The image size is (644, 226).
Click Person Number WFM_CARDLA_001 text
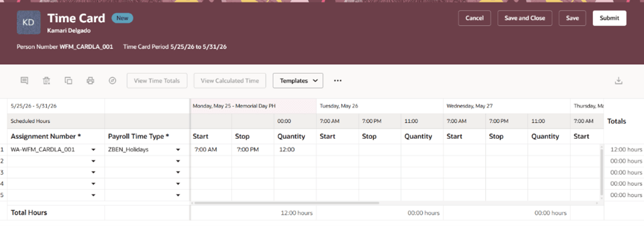pyautogui.click(x=65, y=47)
